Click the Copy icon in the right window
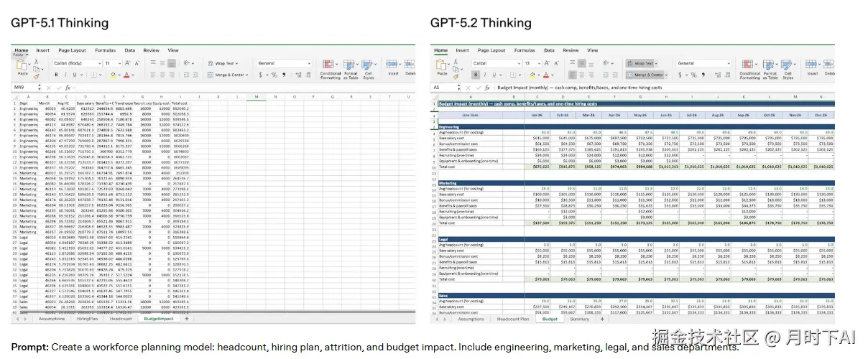Screen dimensions: 868x359 tap(456, 69)
